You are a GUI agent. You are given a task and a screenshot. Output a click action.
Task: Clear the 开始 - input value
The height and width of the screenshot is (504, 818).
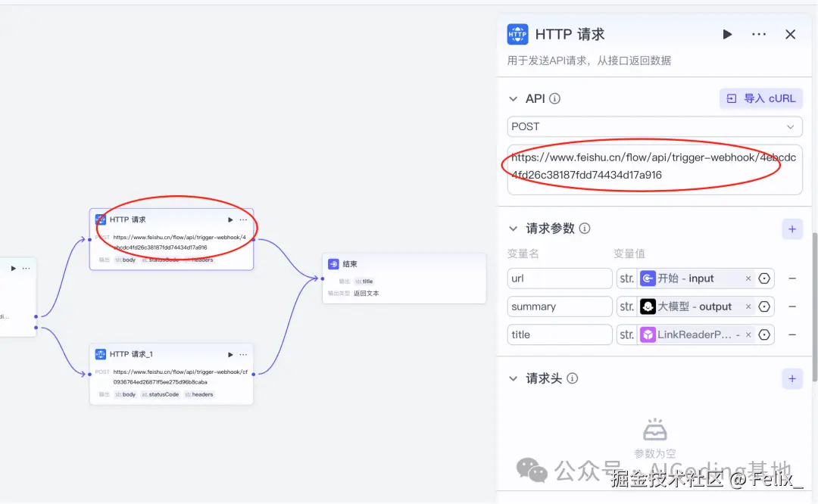[748, 278]
